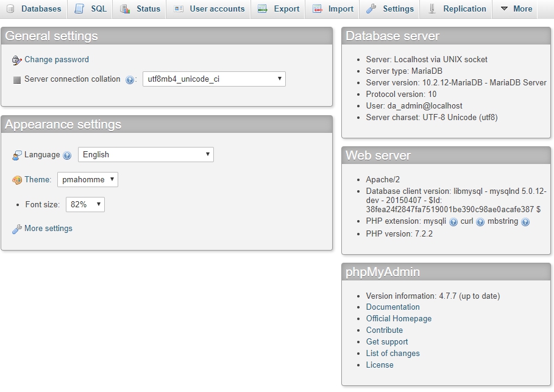
Task: Click the help icon after mbstring extension
Action: [525, 222]
